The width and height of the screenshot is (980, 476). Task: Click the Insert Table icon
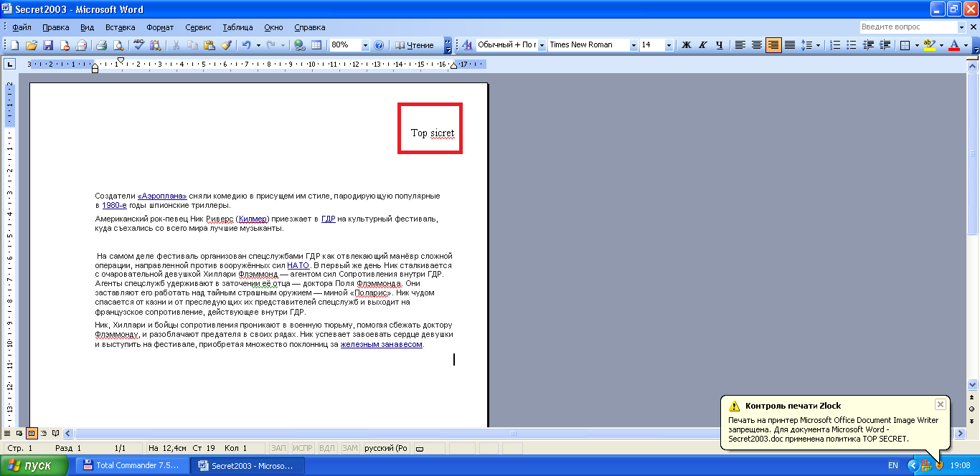pos(316,45)
